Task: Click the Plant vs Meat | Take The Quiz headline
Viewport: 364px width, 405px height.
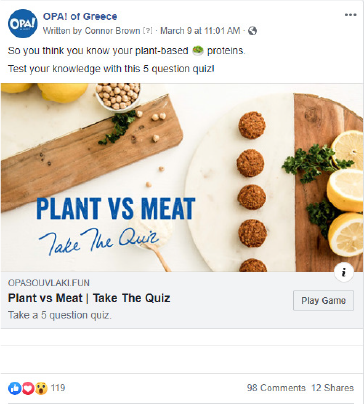Action: coord(89,298)
